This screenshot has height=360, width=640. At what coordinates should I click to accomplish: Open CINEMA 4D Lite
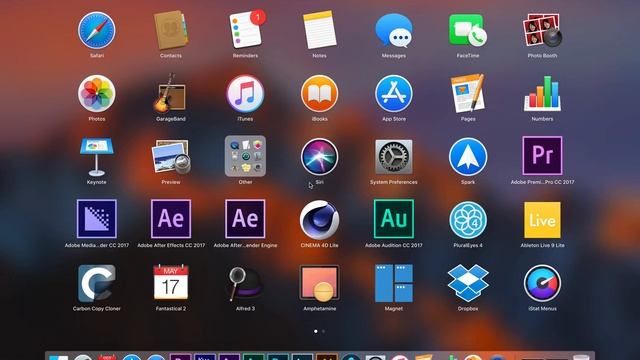click(x=320, y=220)
